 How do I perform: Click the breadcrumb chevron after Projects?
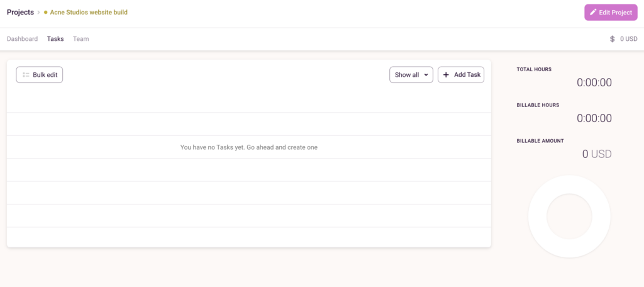click(x=39, y=13)
